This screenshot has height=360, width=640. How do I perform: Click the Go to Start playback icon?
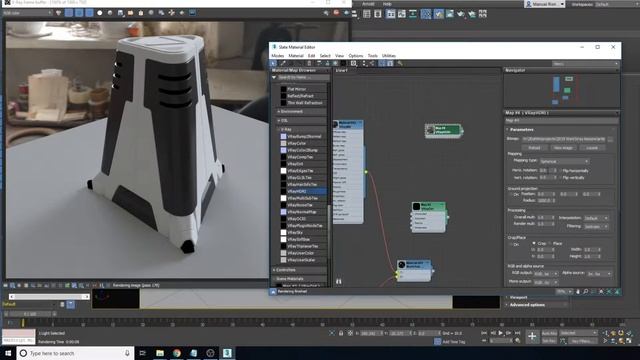tap(484, 333)
